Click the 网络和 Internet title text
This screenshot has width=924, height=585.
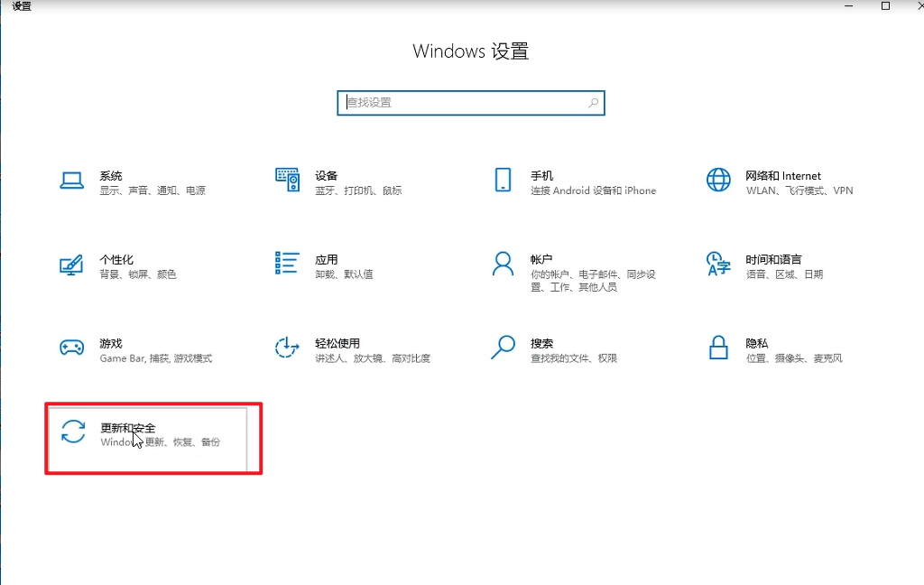[x=783, y=176]
